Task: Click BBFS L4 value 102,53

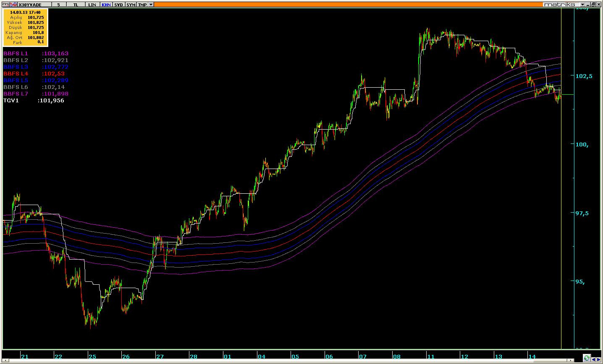Action: coord(53,74)
